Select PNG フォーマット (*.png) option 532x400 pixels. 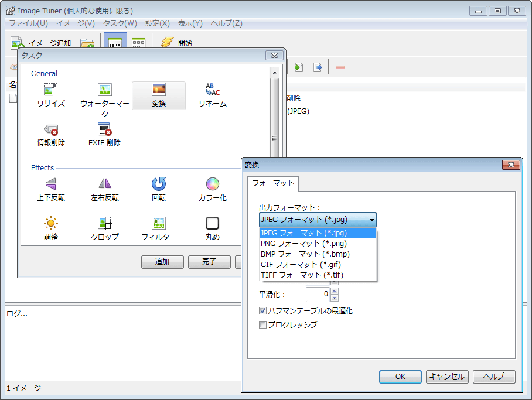[318, 244]
